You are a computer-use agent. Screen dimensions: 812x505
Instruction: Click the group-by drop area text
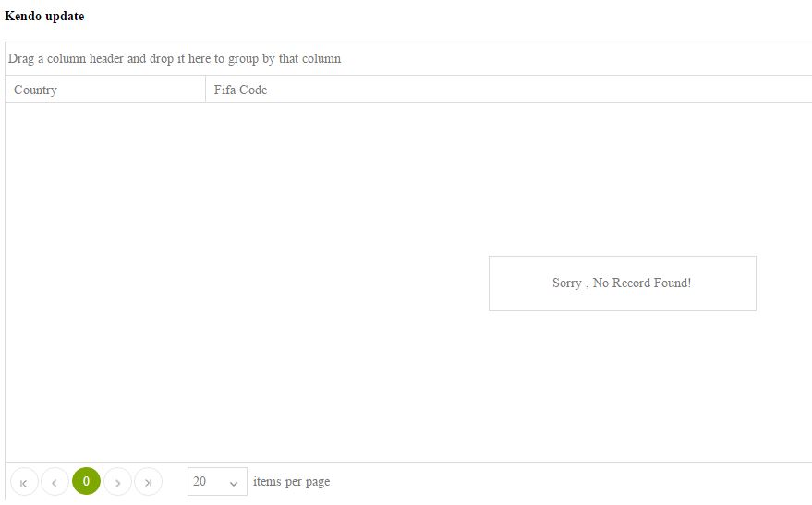(x=175, y=59)
